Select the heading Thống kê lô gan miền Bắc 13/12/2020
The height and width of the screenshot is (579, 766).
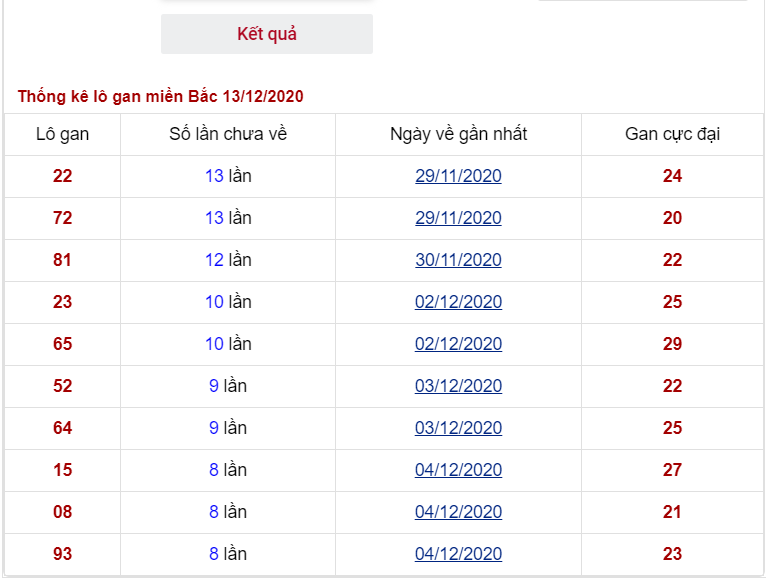point(161,96)
